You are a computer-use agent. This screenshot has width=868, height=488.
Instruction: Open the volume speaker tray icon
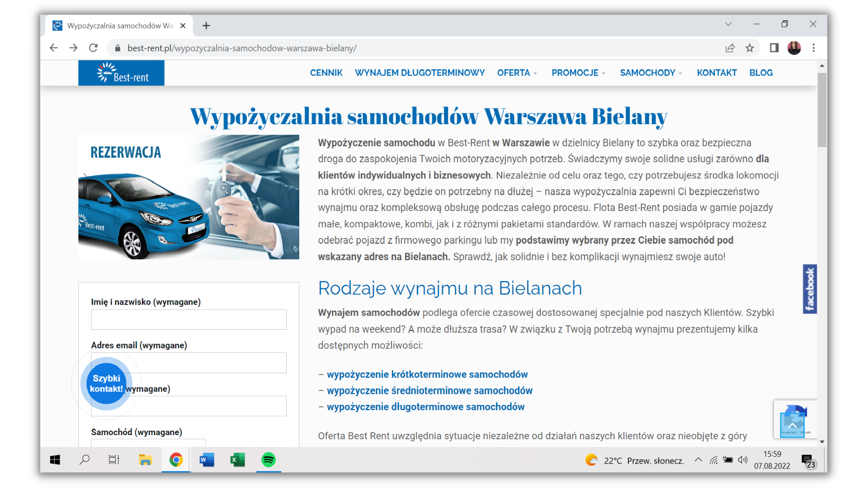pos(743,460)
